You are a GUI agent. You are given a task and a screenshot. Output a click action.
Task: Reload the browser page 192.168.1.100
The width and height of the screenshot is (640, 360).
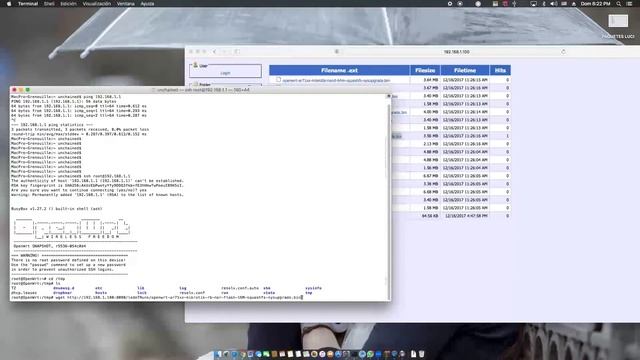pyautogui.click(x=563, y=52)
